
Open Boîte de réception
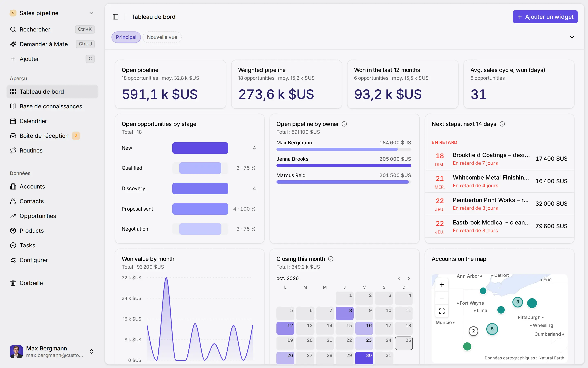pos(52,136)
